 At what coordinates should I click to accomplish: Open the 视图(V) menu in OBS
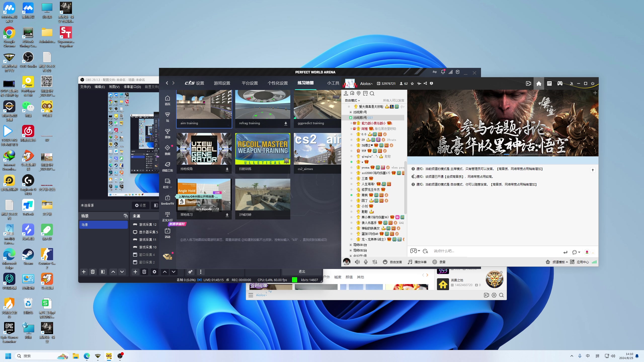[x=114, y=87]
